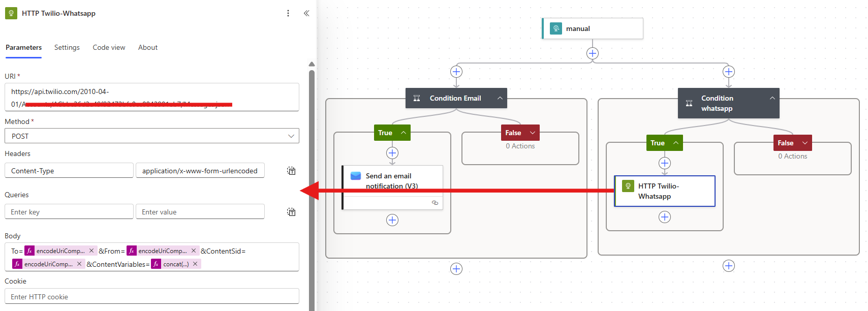Select the manual trigger node

click(593, 28)
